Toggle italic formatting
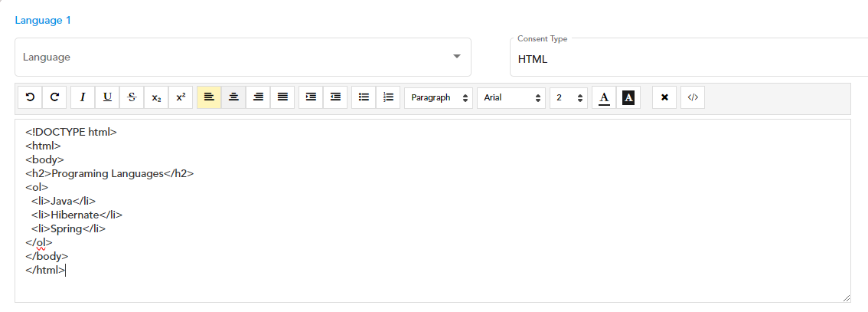868x312 pixels. click(x=83, y=97)
